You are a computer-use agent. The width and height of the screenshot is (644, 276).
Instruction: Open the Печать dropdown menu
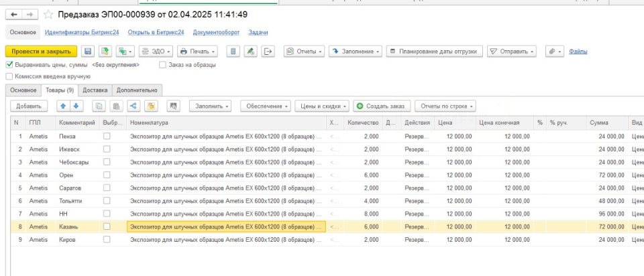point(197,52)
